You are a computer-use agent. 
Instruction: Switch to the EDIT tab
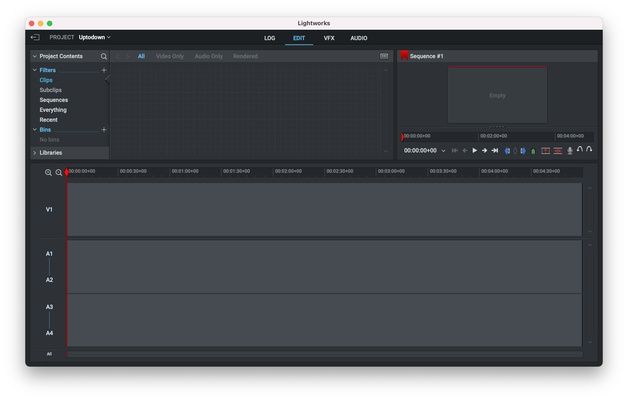click(299, 38)
